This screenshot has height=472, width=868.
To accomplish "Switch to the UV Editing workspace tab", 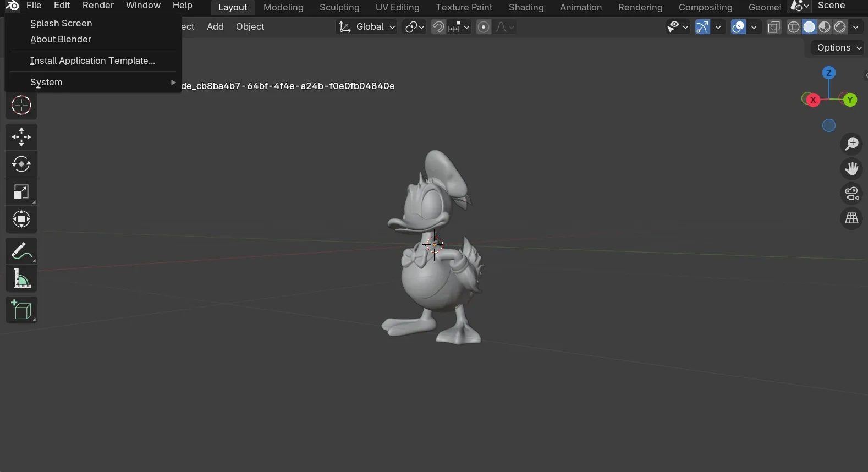I will (x=397, y=7).
